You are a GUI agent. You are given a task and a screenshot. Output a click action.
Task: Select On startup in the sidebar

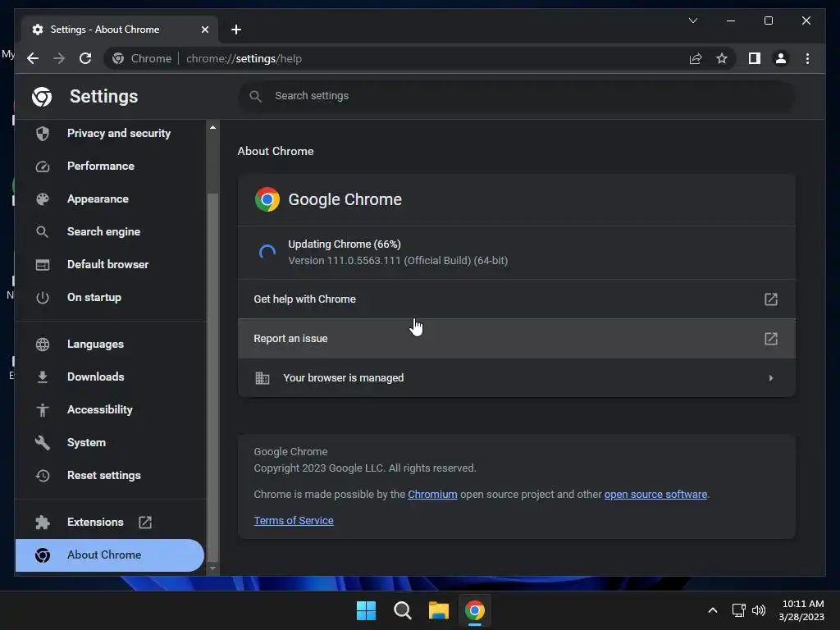94,297
